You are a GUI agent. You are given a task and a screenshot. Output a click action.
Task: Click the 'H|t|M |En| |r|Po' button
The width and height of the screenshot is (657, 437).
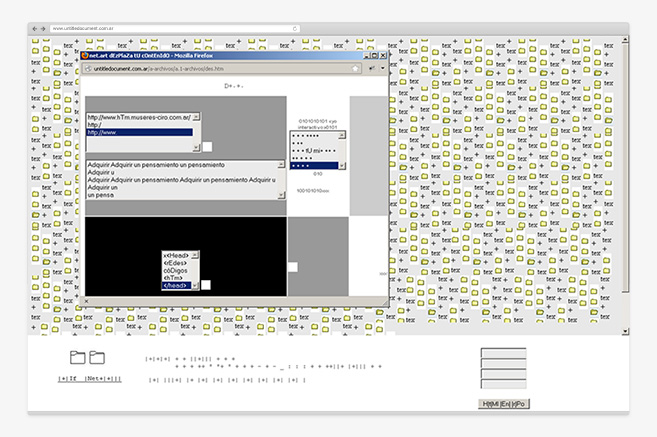503,402
